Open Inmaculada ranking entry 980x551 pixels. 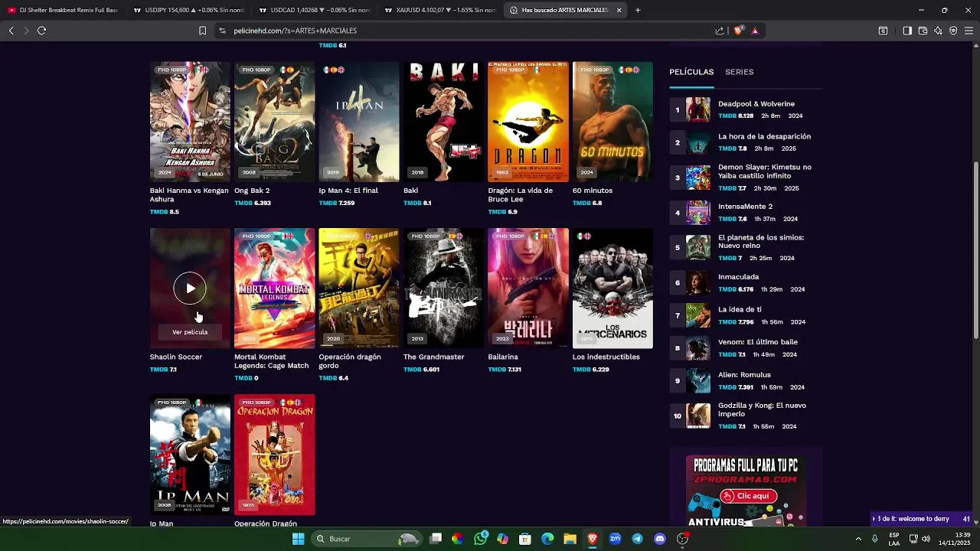(x=739, y=277)
